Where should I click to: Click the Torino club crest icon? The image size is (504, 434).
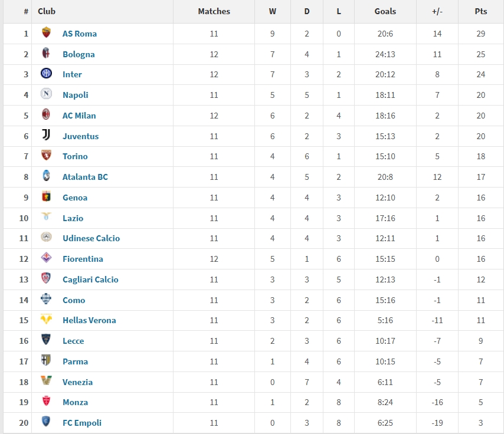click(x=46, y=156)
